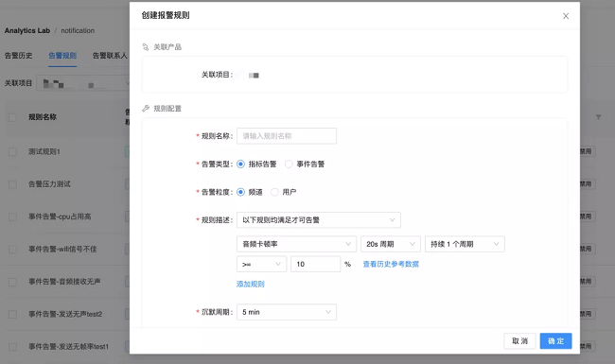
Task: Open the 告警联系人 tab
Action: coord(110,56)
